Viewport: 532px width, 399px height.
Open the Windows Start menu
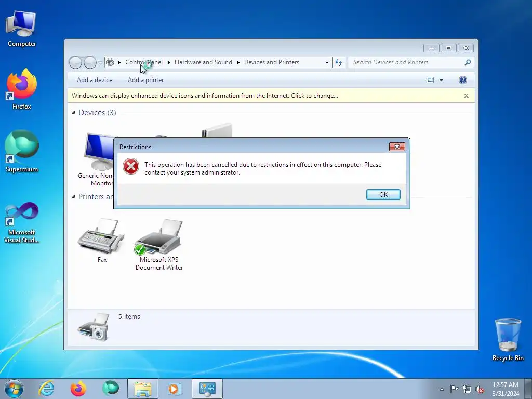coord(14,389)
